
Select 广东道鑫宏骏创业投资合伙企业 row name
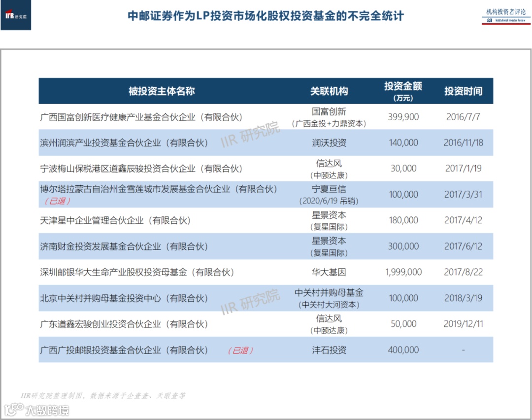pos(124,324)
